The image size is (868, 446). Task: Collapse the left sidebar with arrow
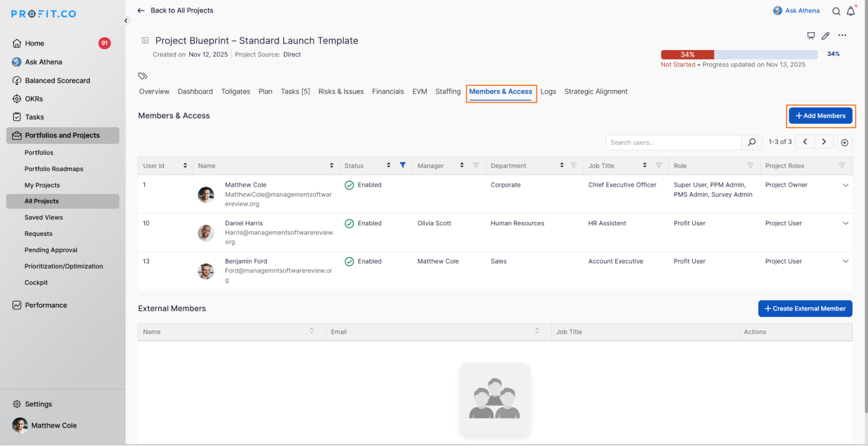click(x=126, y=20)
